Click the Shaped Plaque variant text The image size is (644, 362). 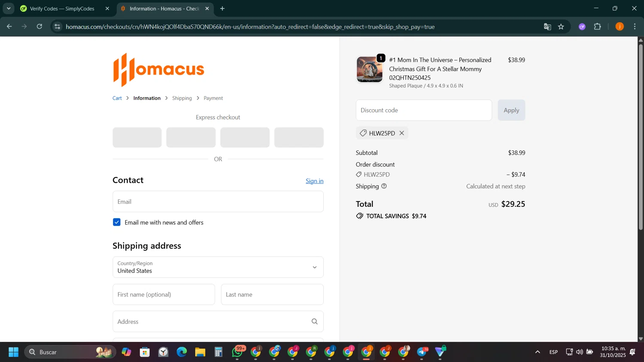click(426, 86)
